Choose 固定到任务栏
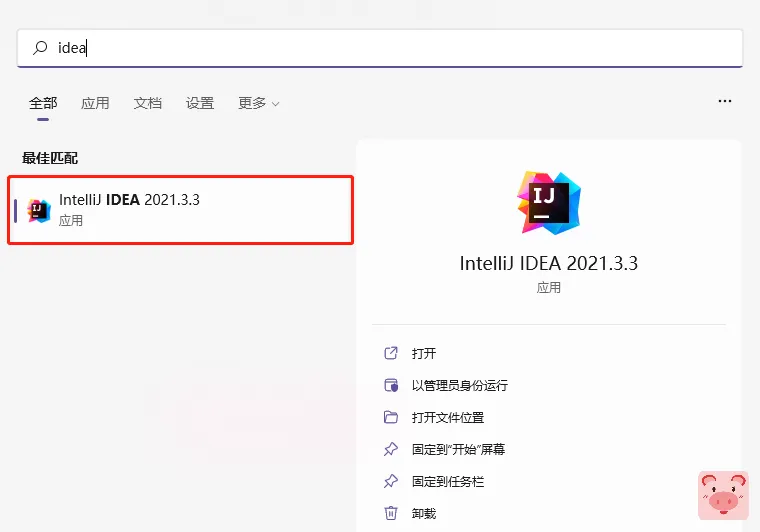The width and height of the screenshot is (760, 532). coord(448,481)
